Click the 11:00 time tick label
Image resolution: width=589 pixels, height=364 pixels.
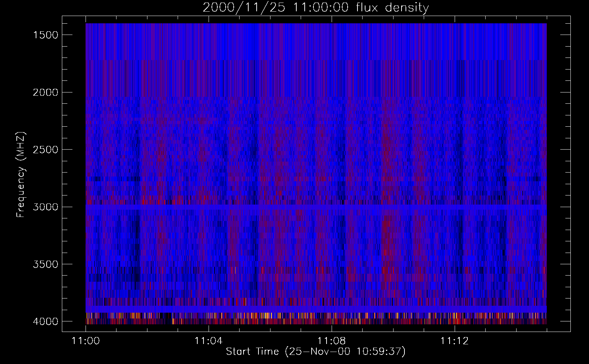(86, 341)
